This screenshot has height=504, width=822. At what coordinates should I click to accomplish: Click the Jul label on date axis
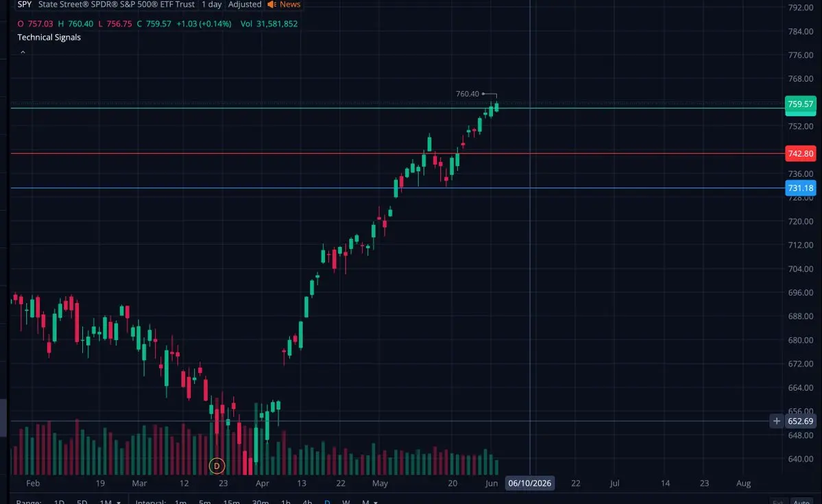(x=614, y=483)
